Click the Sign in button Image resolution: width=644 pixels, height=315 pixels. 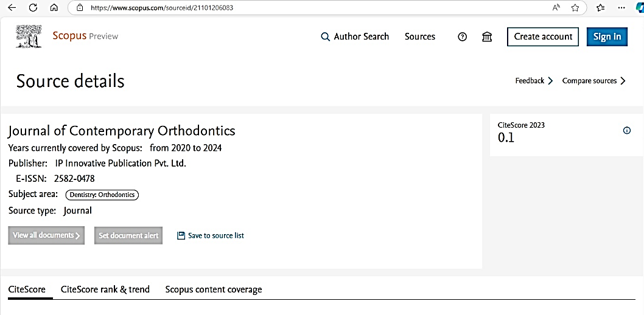click(x=607, y=36)
